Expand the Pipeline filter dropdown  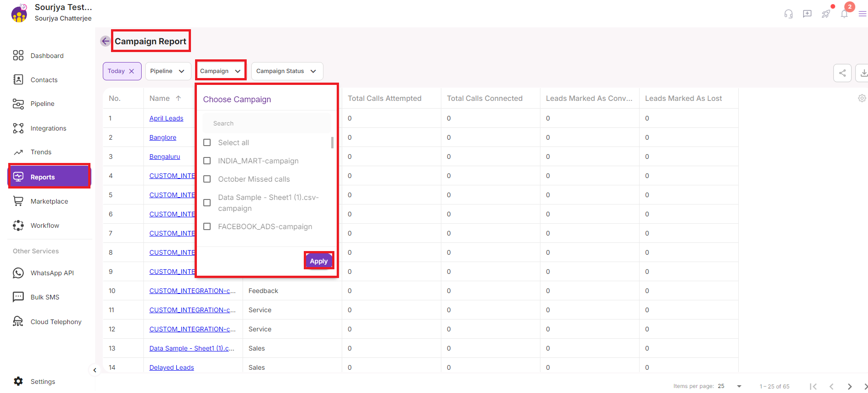[x=168, y=71]
